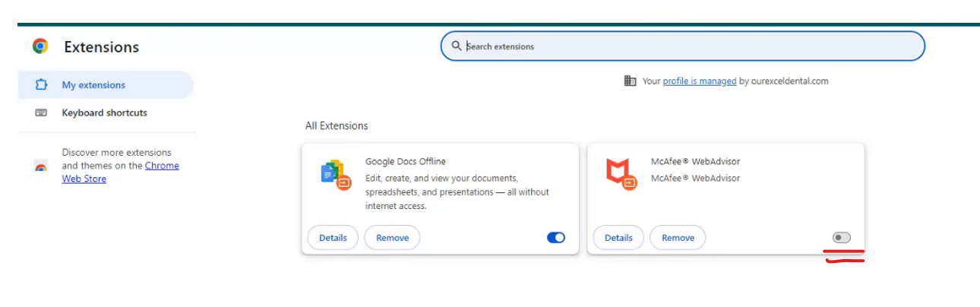Click the Extensions page title
The height and width of the screenshot is (307, 980).
pyautogui.click(x=101, y=47)
